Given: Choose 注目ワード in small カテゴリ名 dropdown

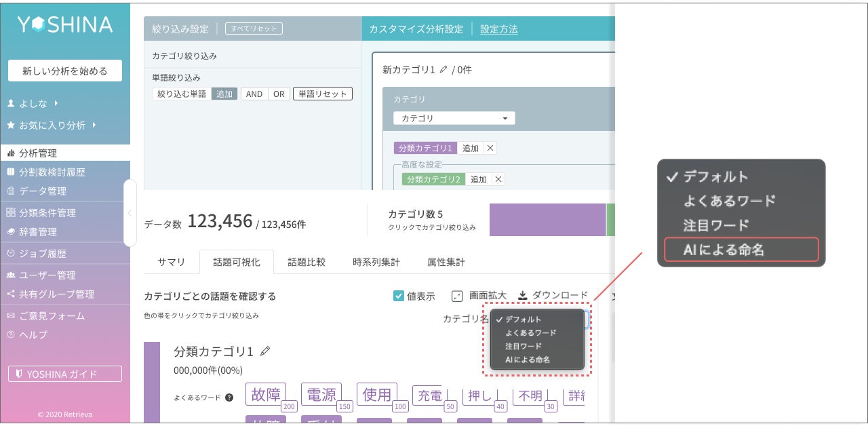Looking at the screenshot, I should 536,346.
